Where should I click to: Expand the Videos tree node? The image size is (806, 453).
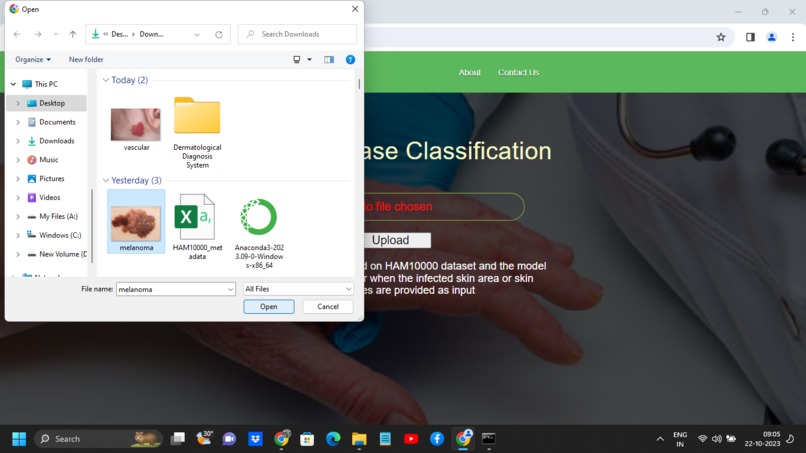coord(18,197)
